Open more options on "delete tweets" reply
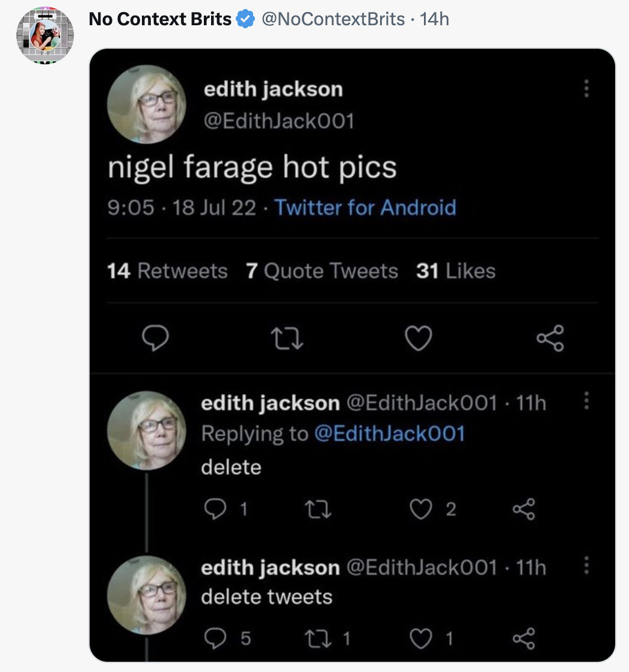The width and height of the screenshot is (629, 672). (587, 565)
